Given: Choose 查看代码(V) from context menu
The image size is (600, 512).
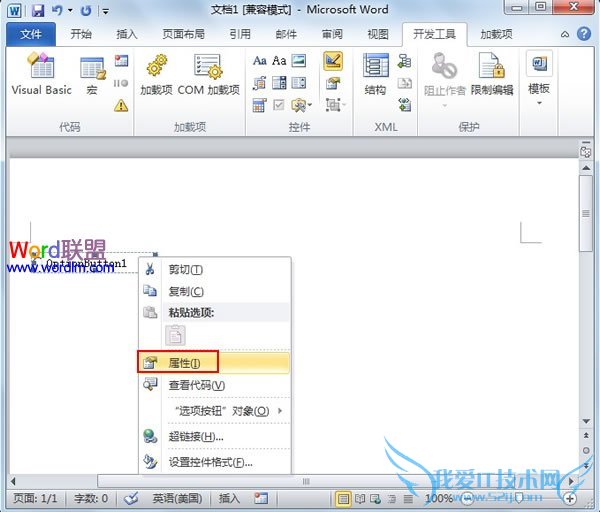Looking at the screenshot, I should click(x=214, y=385).
